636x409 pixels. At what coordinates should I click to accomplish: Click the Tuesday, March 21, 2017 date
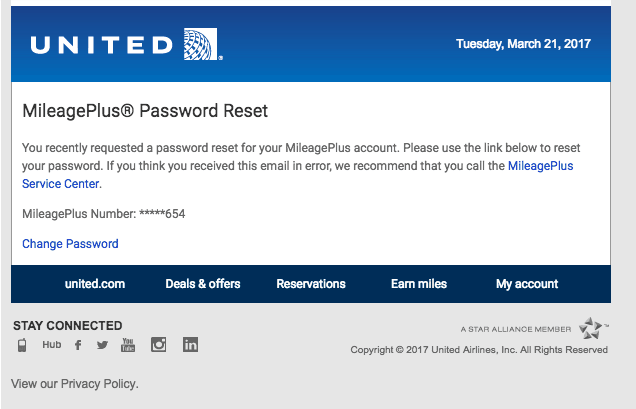[523, 44]
